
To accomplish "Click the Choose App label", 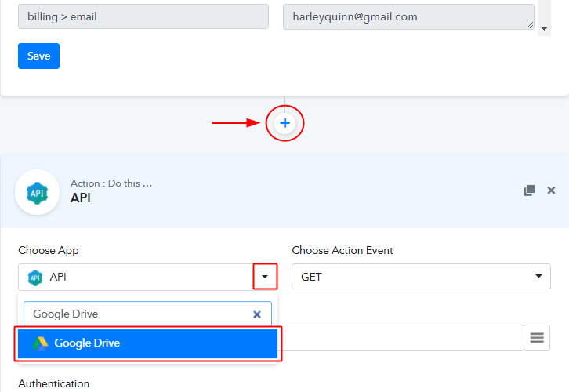I will (x=49, y=250).
